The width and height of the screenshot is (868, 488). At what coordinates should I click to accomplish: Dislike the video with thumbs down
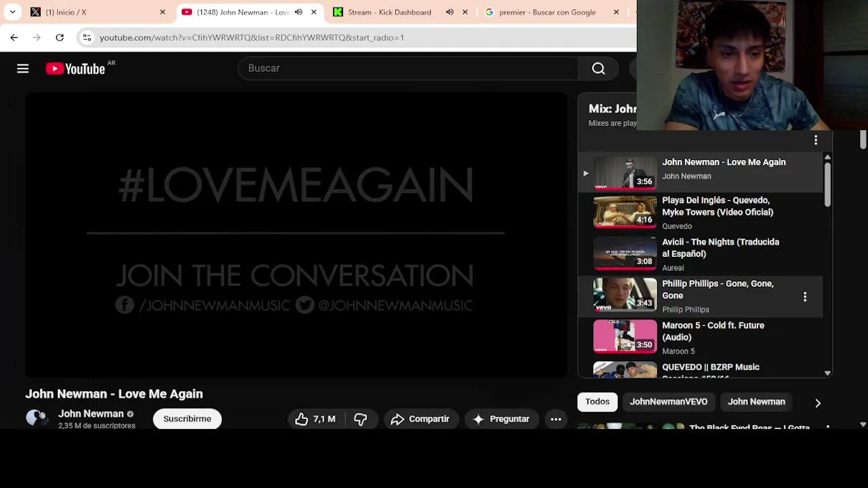tap(361, 419)
